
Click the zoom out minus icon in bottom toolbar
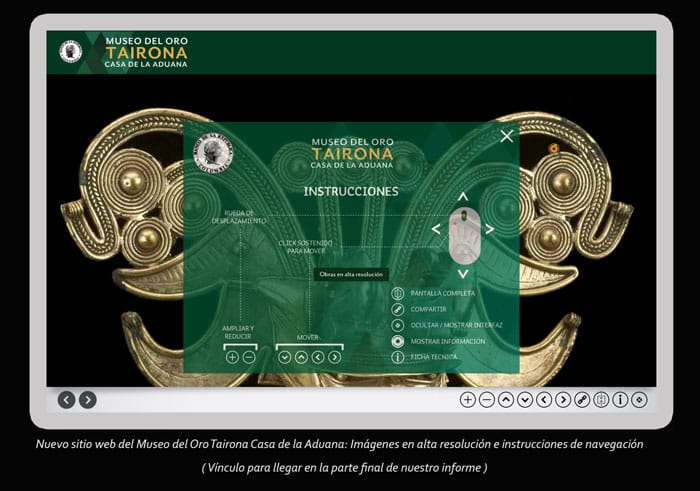487,399
